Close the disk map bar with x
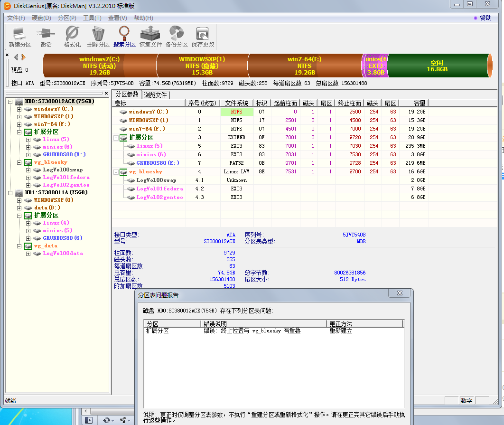Viewport: 504px width, 425px height. coord(7,55)
